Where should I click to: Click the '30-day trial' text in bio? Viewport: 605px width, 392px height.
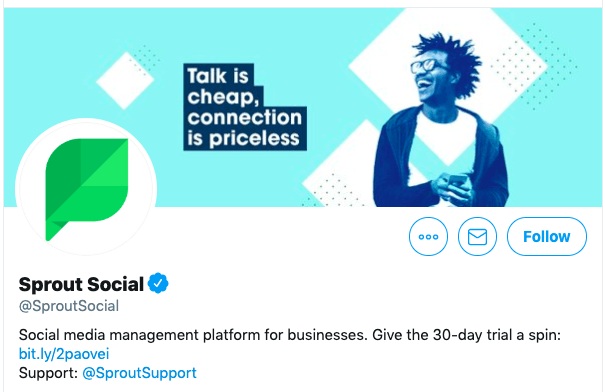coord(473,335)
